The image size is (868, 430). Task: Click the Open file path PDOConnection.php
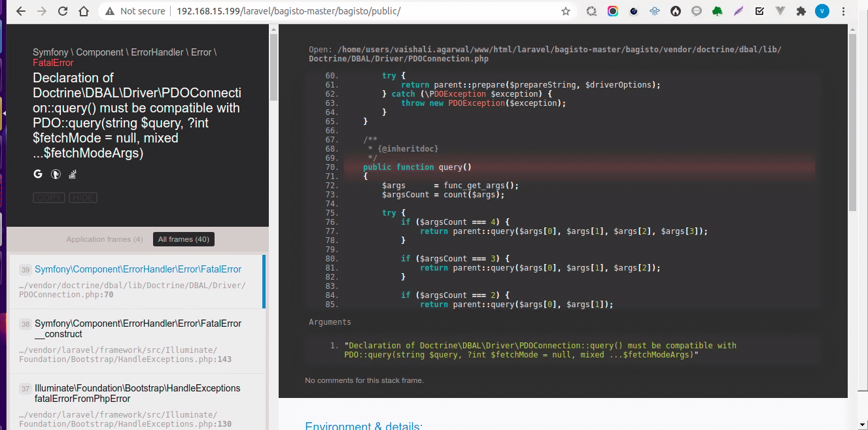click(544, 54)
